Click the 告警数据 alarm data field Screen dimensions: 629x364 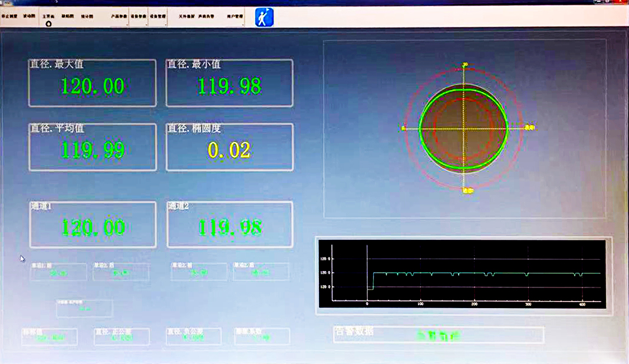[438, 335]
